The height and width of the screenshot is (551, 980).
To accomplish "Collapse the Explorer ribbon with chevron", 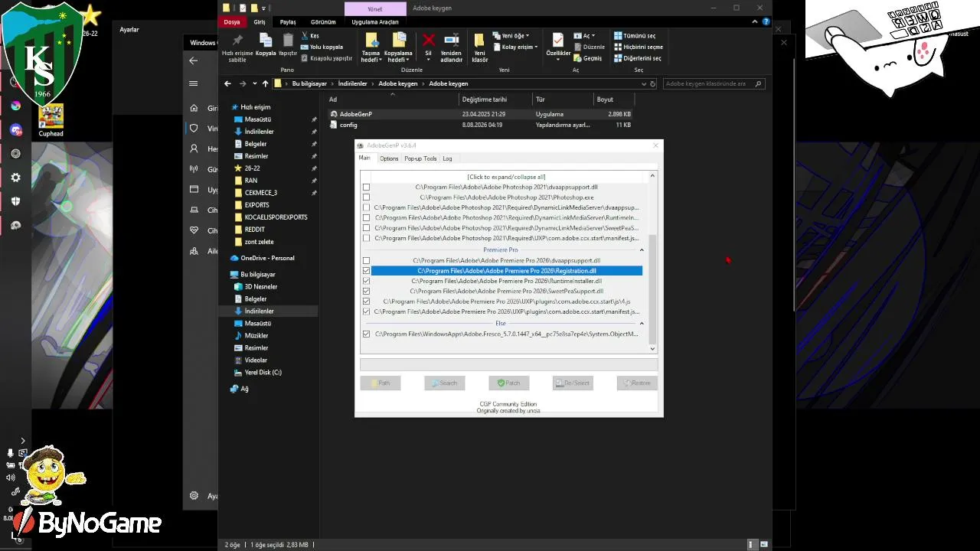I will click(756, 21).
